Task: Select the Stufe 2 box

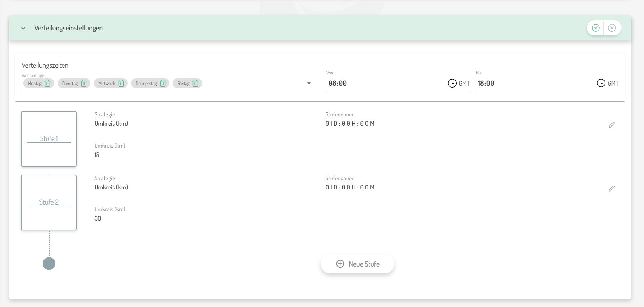Action: pos(49,202)
